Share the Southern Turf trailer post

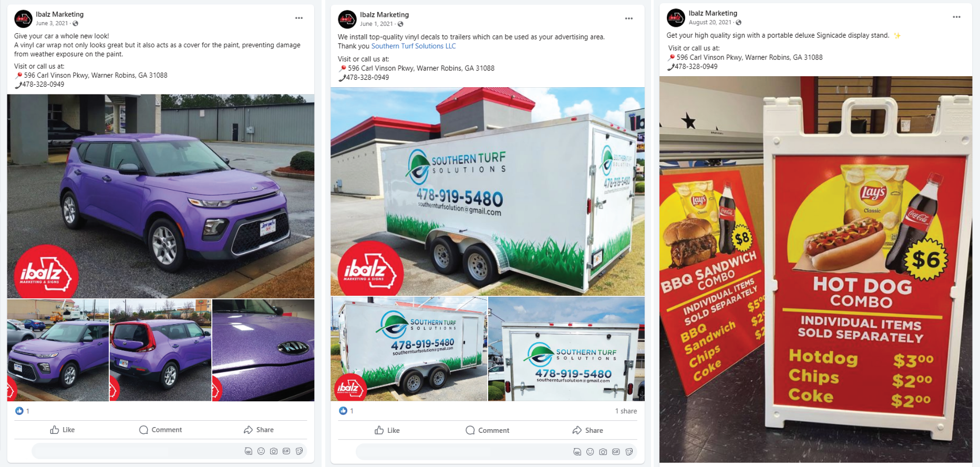[x=587, y=430]
